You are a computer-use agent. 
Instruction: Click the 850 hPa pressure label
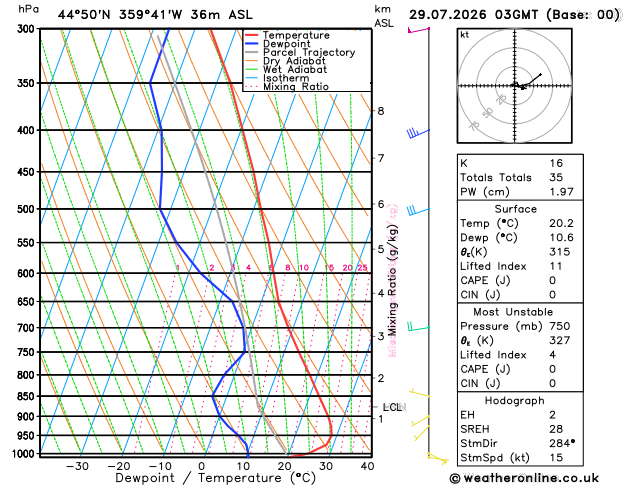coord(28,397)
